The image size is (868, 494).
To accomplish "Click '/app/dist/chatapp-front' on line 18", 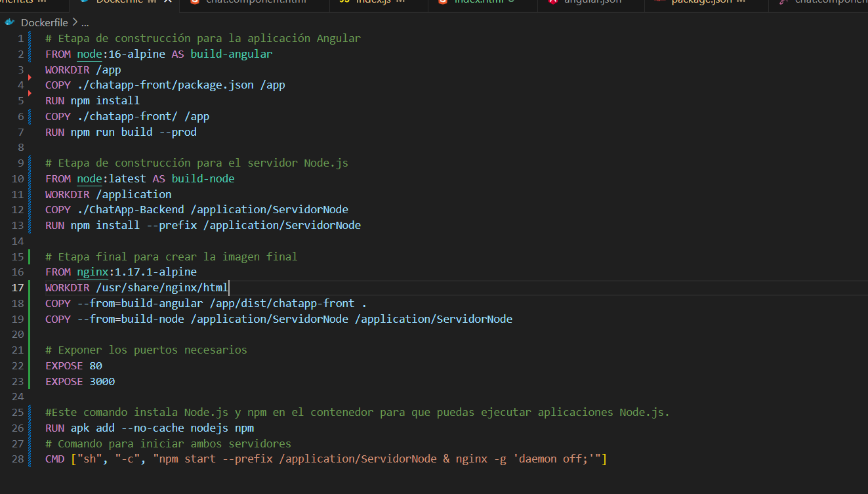I will coord(282,303).
